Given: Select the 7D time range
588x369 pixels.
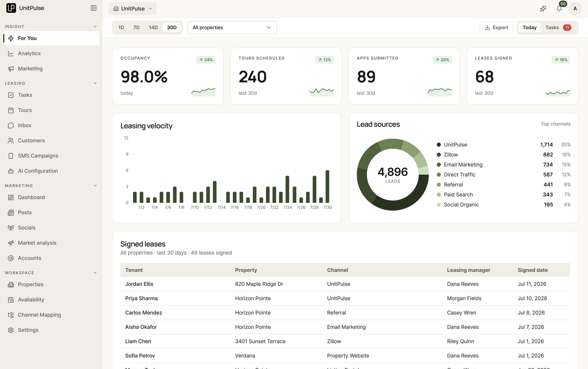Looking at the screenshot, I should pos(136,28).
